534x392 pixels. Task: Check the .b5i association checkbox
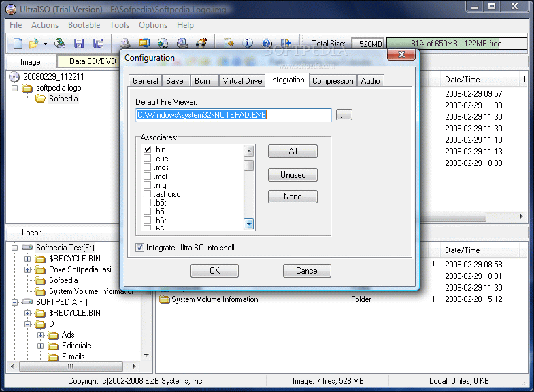coord(147,212)
